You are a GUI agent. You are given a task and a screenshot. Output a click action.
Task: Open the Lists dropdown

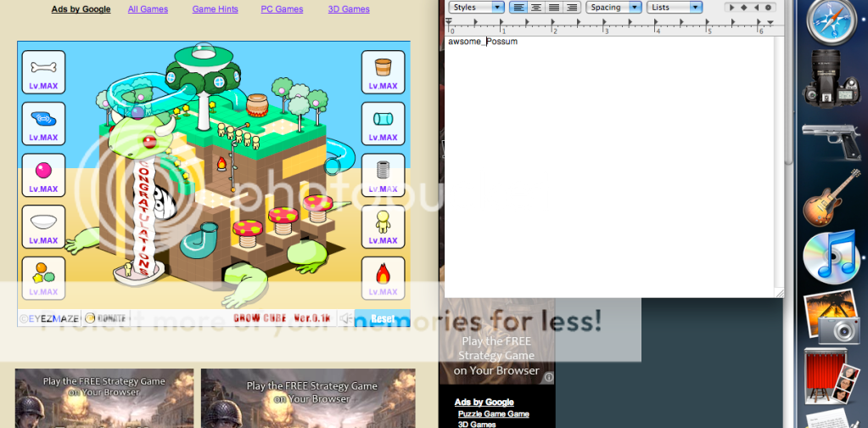674,8
